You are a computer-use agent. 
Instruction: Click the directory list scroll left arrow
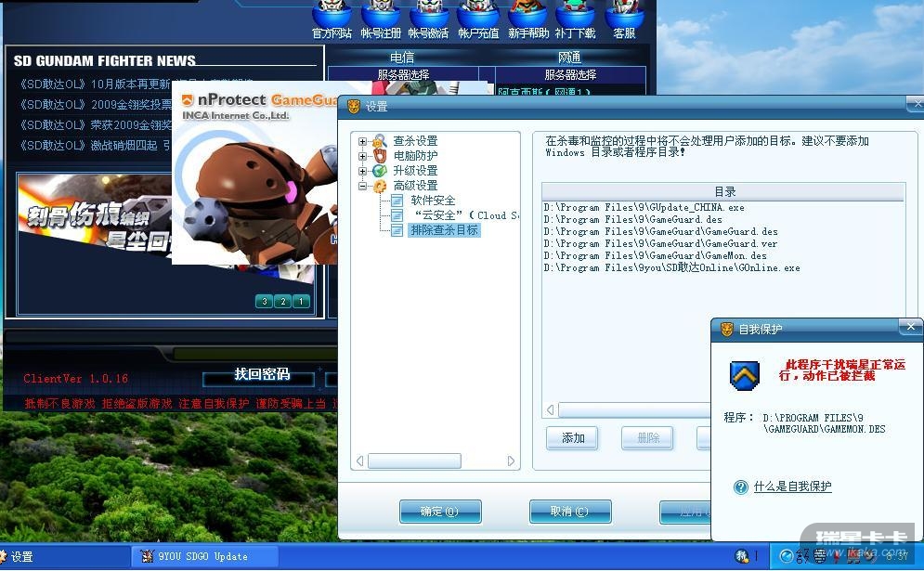[551, 409]
